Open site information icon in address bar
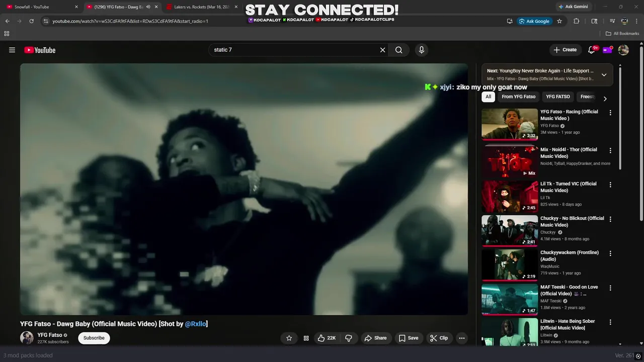The width and height of the screenshot is (644, 362). click(x=46, y=21)
